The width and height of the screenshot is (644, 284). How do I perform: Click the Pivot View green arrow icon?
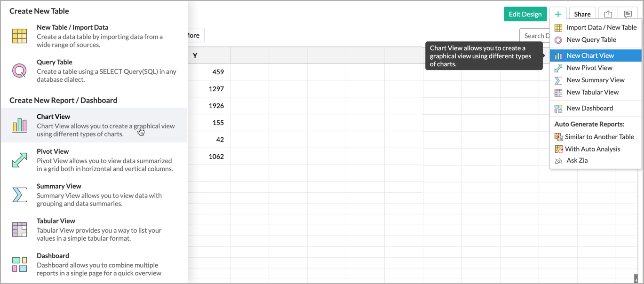[19, 160]
